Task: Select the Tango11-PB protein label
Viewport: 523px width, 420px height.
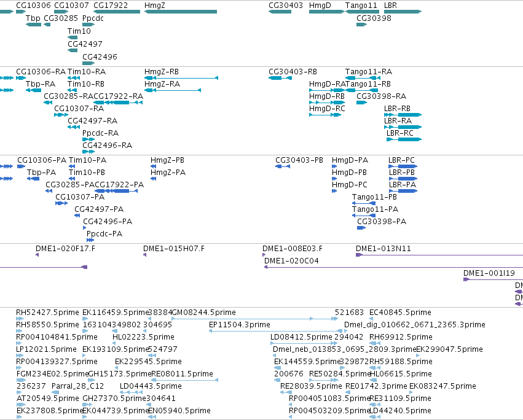Action: click(x=374, y=197)
